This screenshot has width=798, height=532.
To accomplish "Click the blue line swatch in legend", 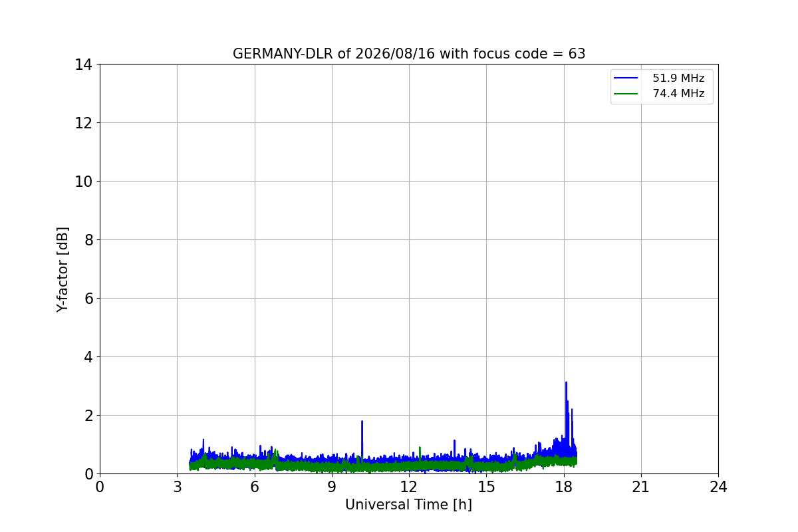I will click(x=626, y=78).
